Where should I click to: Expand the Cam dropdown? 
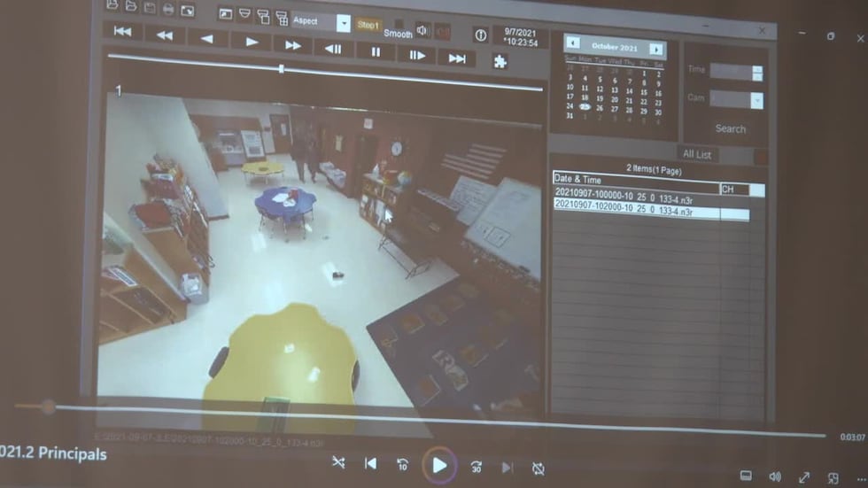click(756, 100)
